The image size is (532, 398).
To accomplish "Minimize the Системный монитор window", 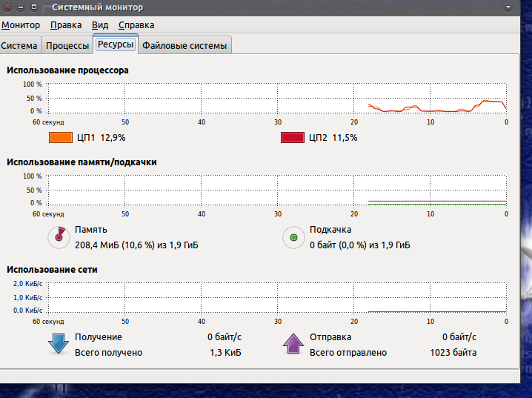I will pos(21,7).
